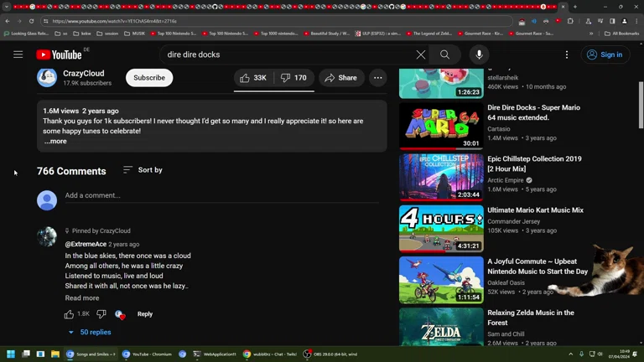Open a new browser tab
The image size is (644, 362).
tap(575, 7)
